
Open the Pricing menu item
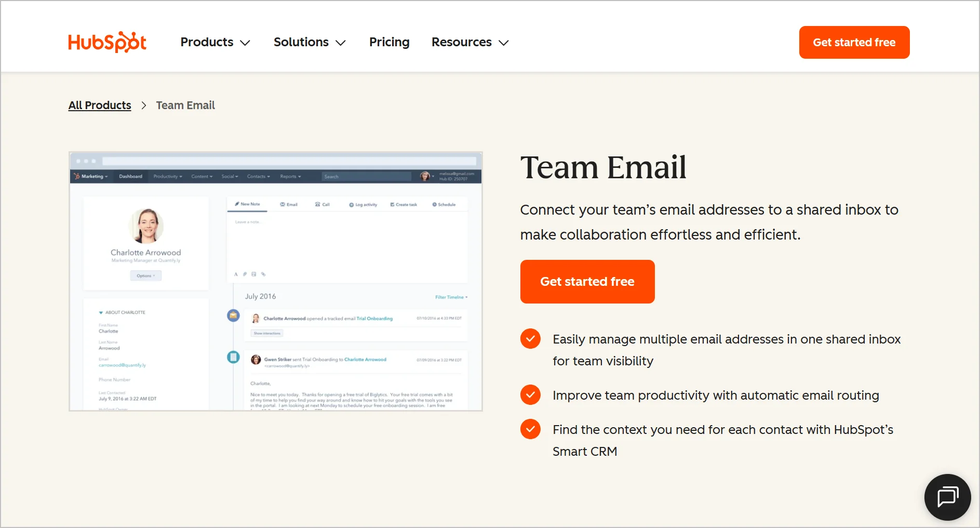pyautogui.click(x=389, y=42)
